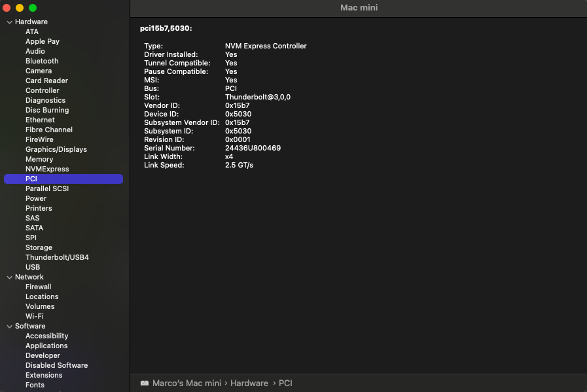
Task: Open the NVMExpress entry
Action: click(x=47, y=169)
